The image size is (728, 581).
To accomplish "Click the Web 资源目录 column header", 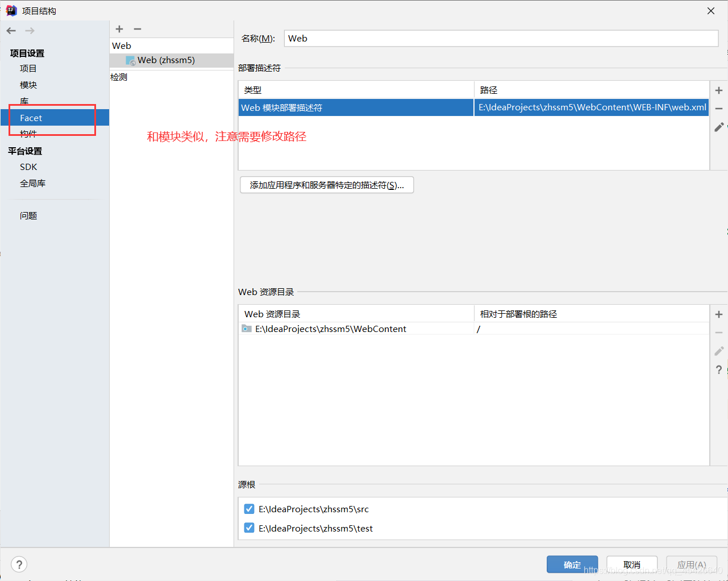I will 356,314.
